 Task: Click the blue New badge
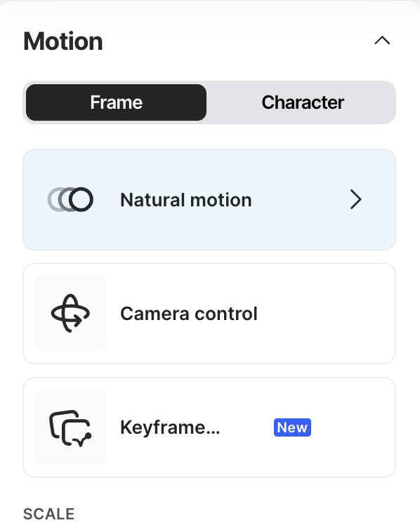pos(292,427)
